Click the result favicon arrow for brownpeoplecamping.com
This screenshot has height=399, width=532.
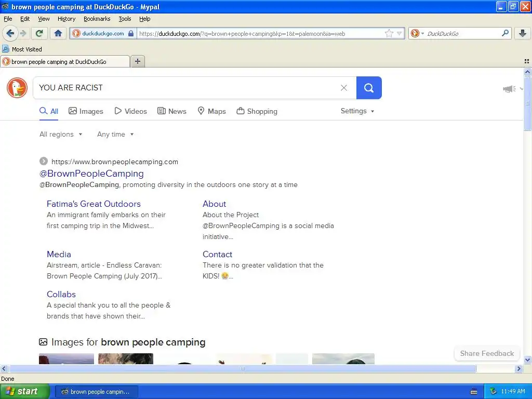click(44, 161)
